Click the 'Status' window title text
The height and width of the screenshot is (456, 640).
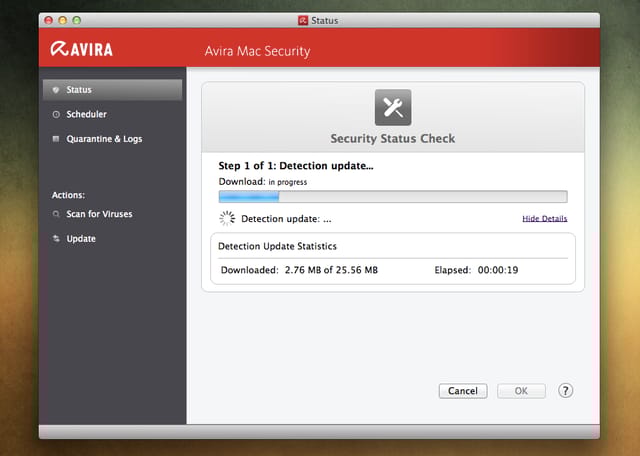click(x=324, y=20)
